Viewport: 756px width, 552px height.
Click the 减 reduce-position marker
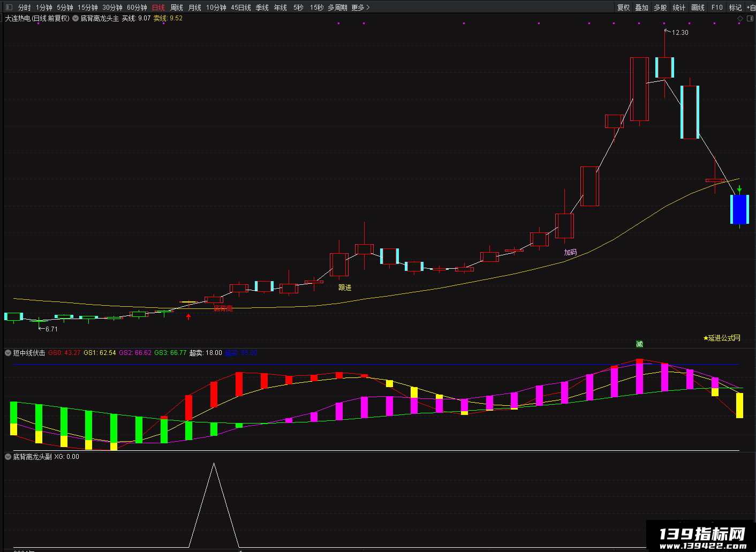(639, 344)
